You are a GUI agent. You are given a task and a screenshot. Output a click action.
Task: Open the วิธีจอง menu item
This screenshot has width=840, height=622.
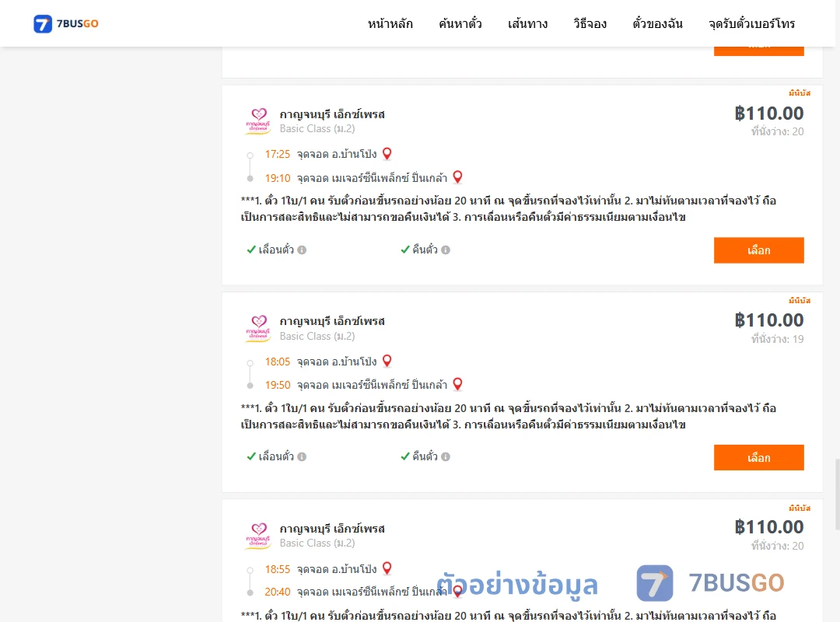(590, 23)
